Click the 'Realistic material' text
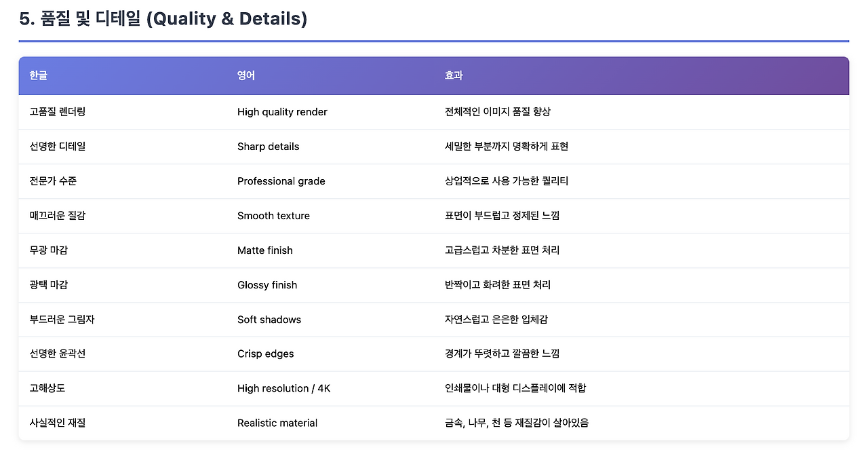Viewport: 868px width, 454px height. pos(277,423)
